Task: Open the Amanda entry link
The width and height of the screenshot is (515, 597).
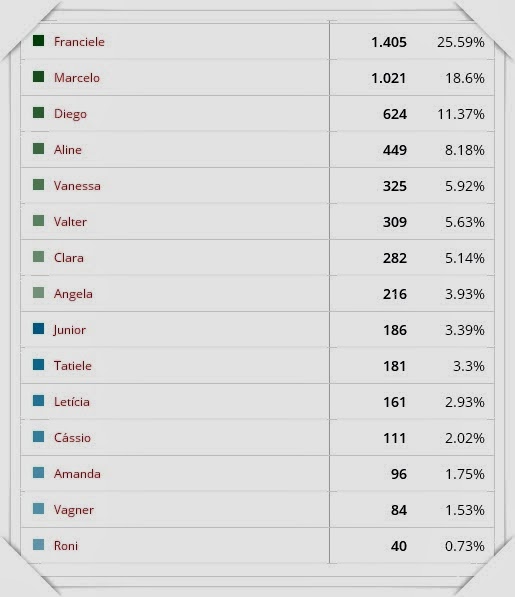Action: tap(77, 474)
